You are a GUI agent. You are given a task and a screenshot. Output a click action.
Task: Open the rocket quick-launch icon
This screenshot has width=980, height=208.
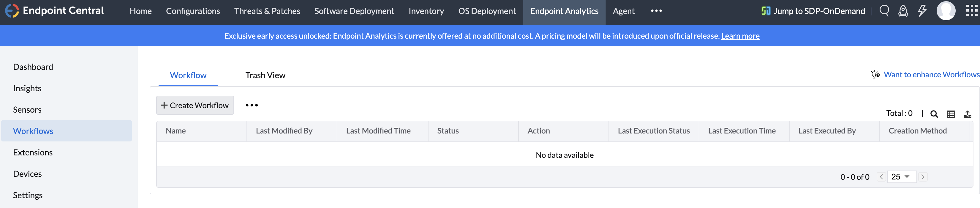click(x=903, y=11)
